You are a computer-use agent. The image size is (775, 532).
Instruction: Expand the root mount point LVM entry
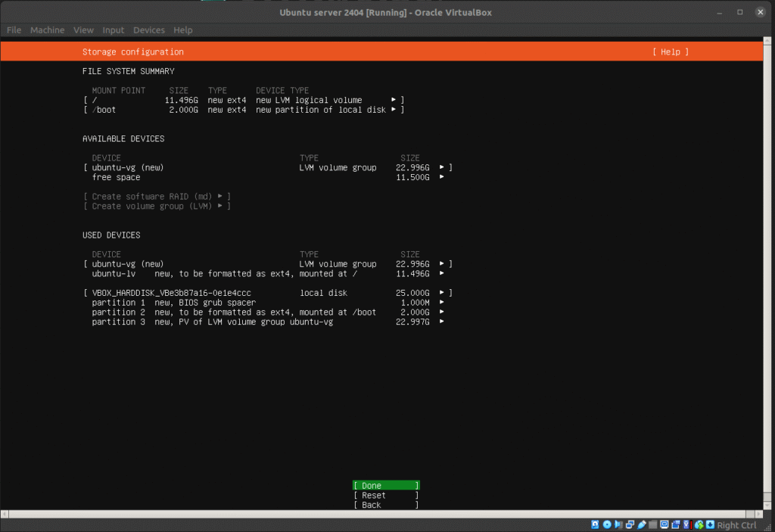pos(394,100)
